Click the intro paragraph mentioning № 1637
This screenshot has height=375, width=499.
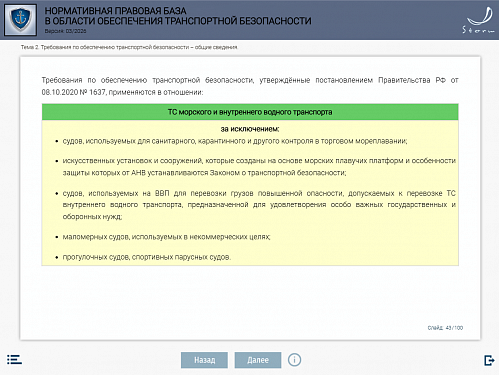click(x=250, y=86)
